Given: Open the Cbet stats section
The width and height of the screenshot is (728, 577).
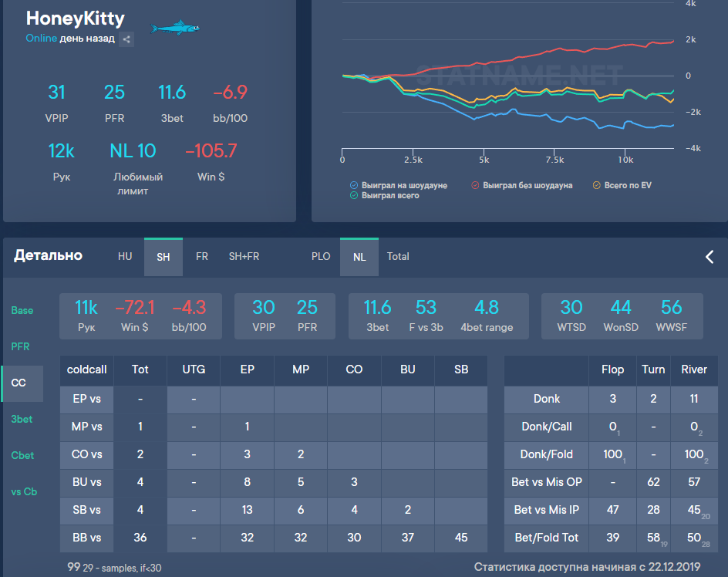Looking at the screenshot, I should 22,455.
